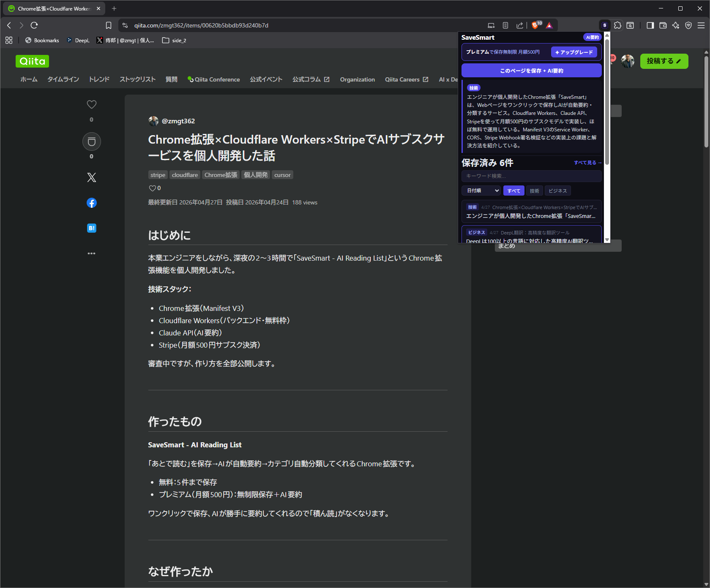Open the apps grid icon in bookmarks bar
This screenshot has height=588, width=710.
tap(9, 40)
